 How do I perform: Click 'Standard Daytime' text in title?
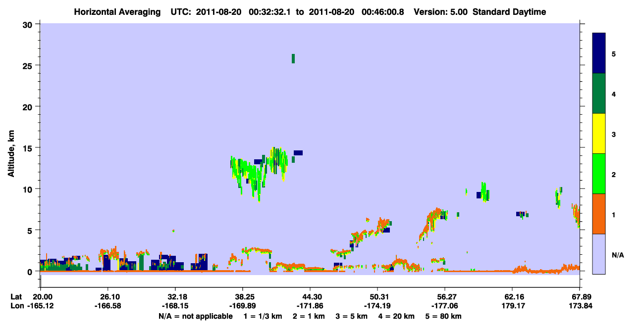tap(509, 12)
